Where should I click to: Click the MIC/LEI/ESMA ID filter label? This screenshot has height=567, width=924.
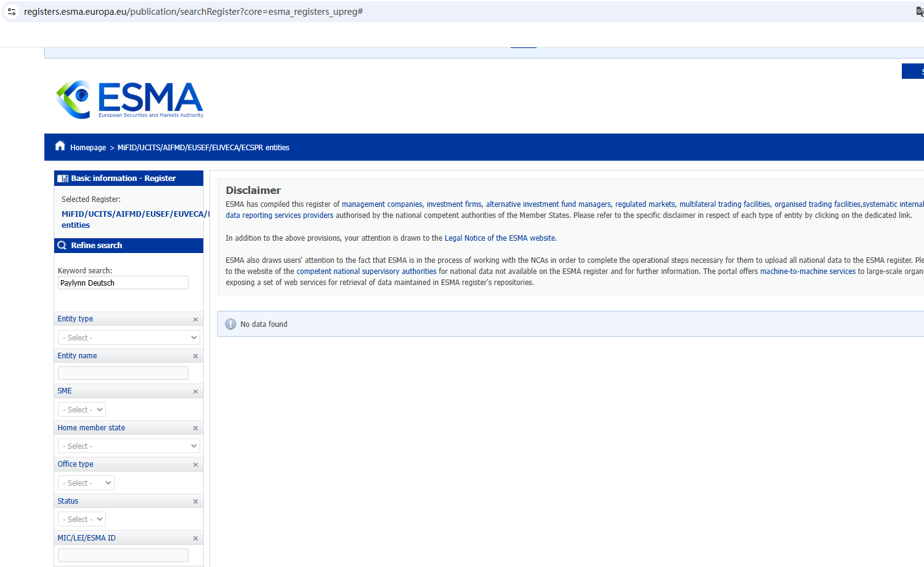coord(86,538)
